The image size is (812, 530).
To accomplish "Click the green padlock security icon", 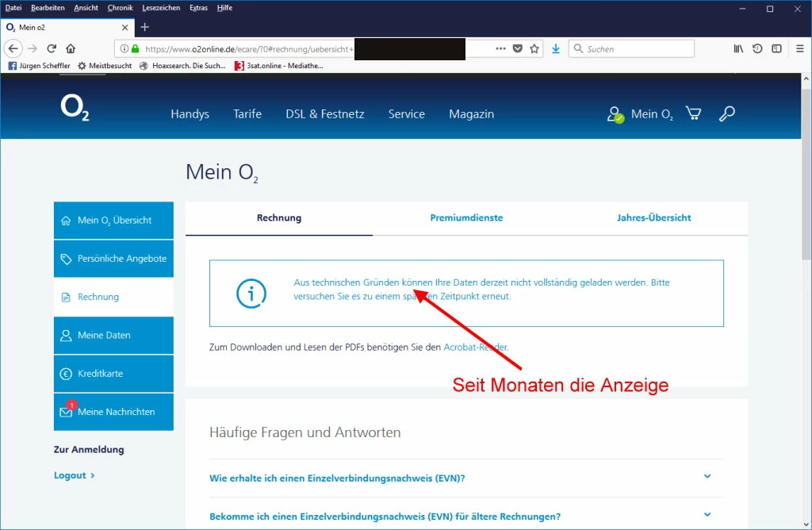I will point(135,48).
